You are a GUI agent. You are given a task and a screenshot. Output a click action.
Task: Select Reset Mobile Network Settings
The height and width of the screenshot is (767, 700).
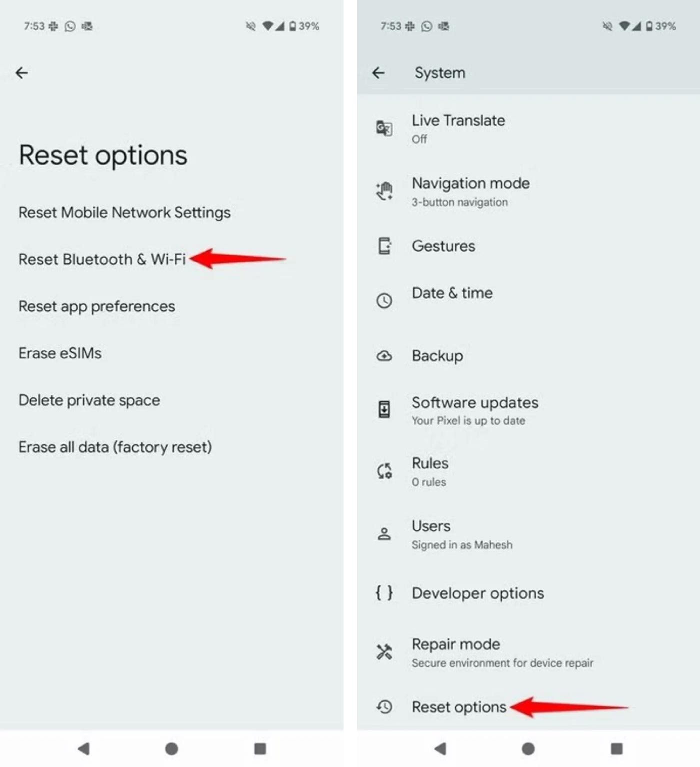point(124,213)
